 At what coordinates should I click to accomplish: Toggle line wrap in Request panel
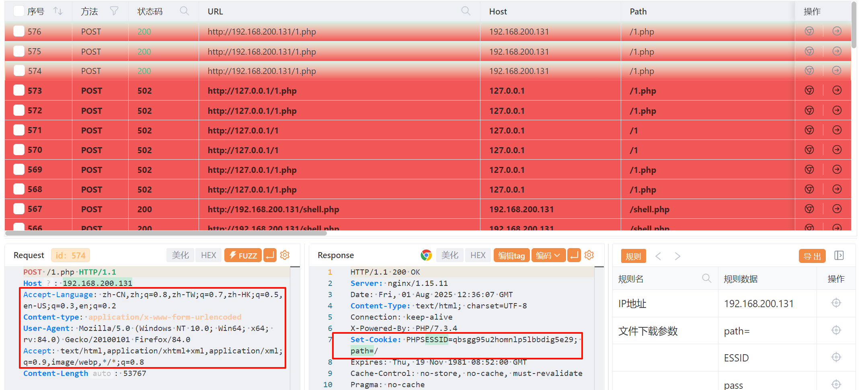coord(270,255)
